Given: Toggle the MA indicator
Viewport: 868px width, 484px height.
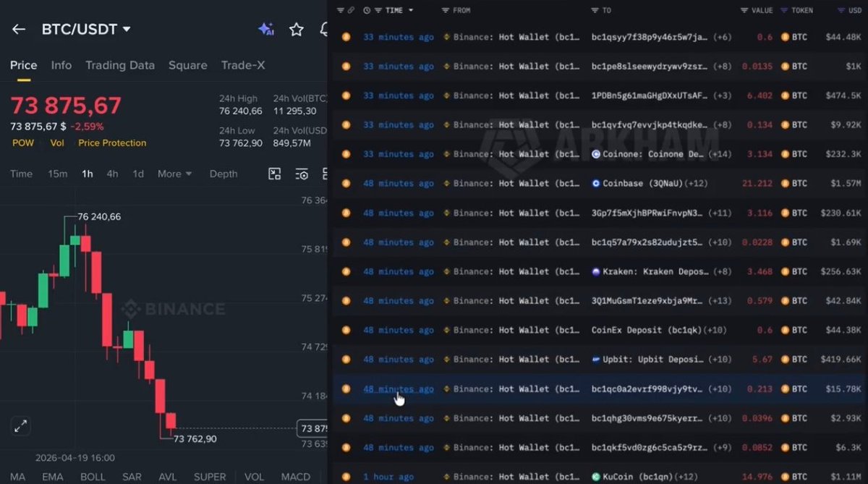Looking at the screenshot, I should click(17, 477).
